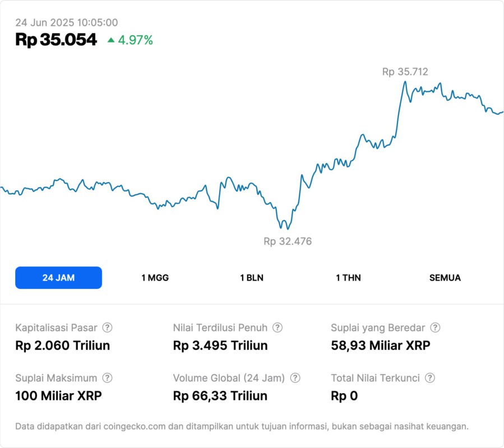Click help icon for Volume Global (24 Jam)
This screenshot has width=504, height=448.
295,378
